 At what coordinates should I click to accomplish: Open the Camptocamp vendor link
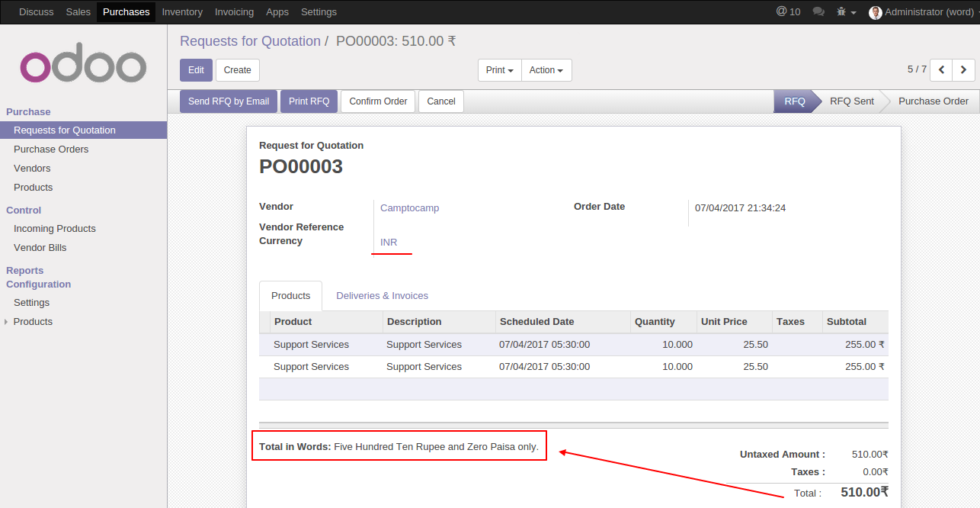coord(409,208)
